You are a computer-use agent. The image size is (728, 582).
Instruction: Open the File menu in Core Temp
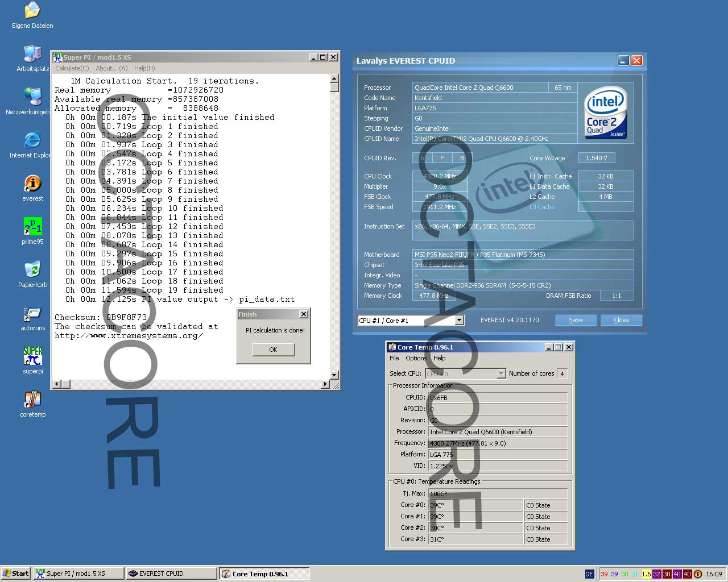click(x=394, y=358)
